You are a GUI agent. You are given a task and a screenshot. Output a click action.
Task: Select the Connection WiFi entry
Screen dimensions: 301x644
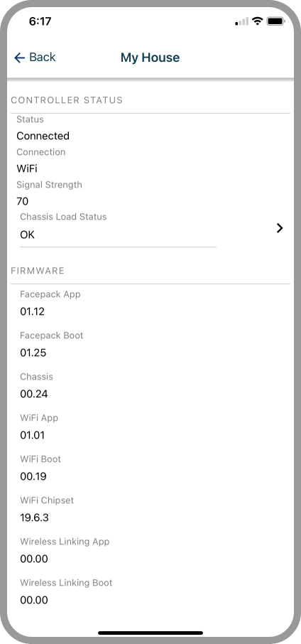pos(150,161)
